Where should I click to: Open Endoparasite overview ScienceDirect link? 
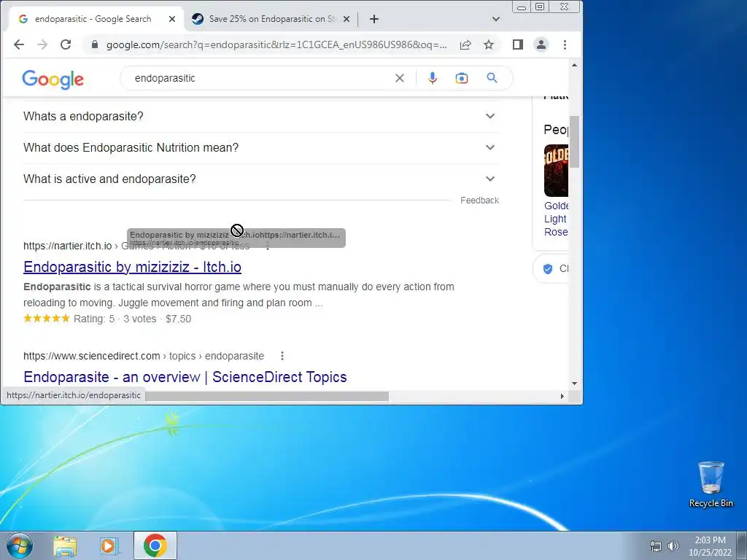coord(185,377)
